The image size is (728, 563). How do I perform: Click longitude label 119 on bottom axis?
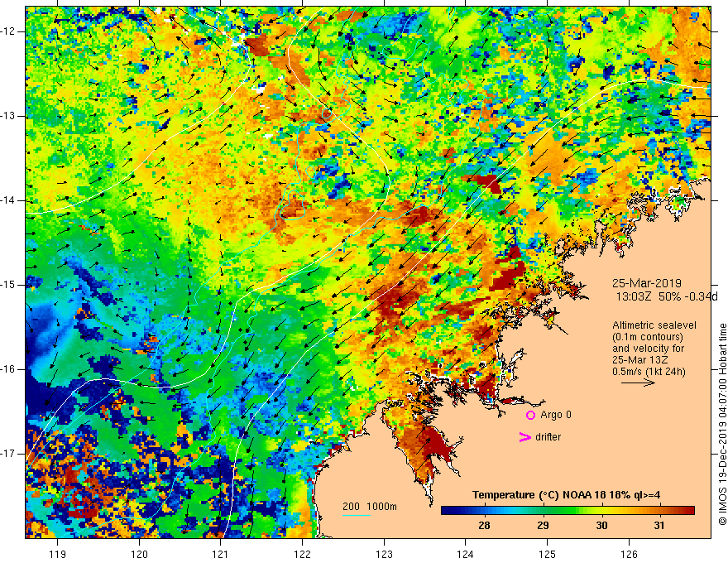coord(57,554)
